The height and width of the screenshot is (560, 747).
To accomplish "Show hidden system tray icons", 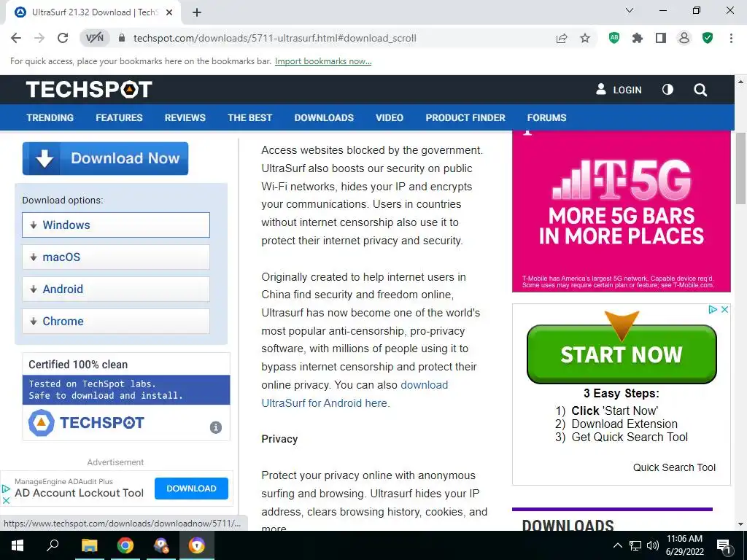I will coord(617,545).
